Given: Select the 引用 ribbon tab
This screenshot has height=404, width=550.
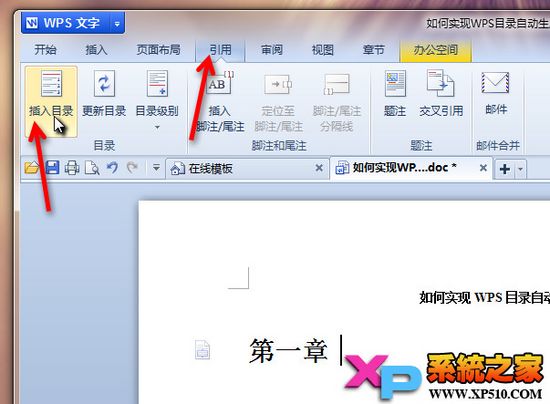Looking at the screenshot, I should pos(220,50).
